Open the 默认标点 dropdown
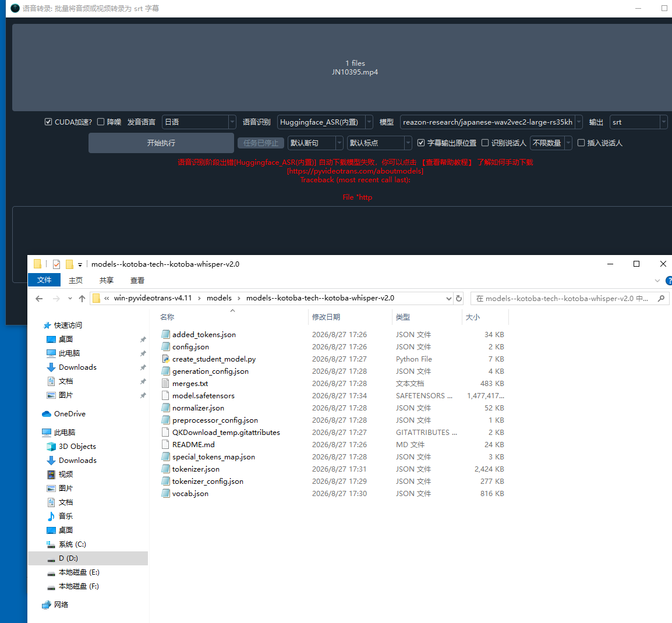Image resolution: width=672 pixels, height=623 pixels. (x=379, y=143)
